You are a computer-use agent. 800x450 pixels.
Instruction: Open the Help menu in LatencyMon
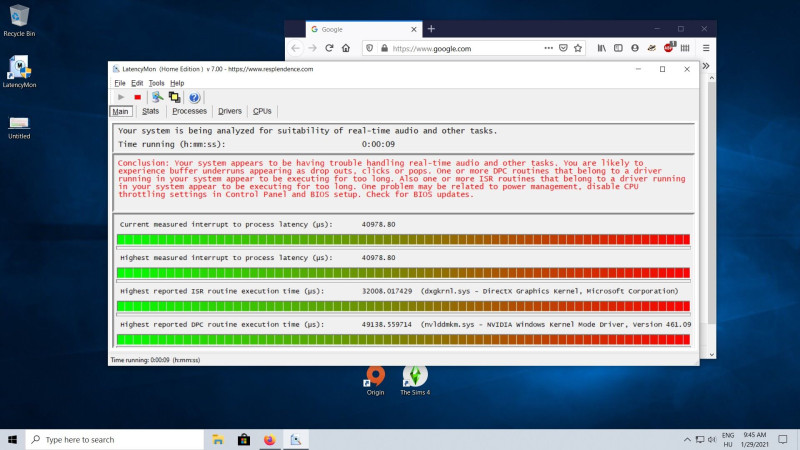pos(177,83)
